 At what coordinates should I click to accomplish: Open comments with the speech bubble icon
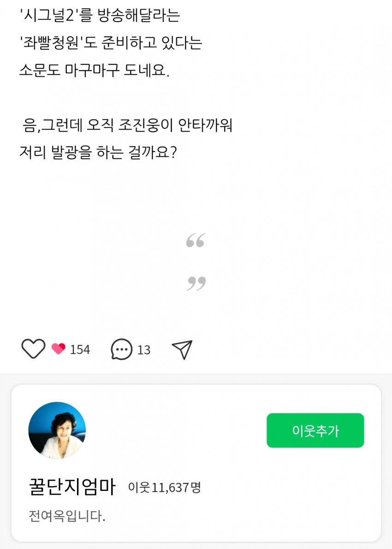coord(122,350)
